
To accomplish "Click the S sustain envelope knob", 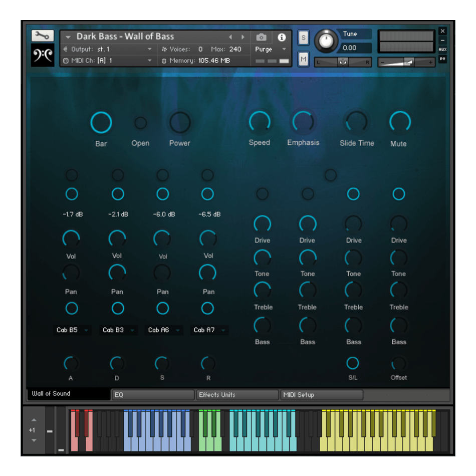I will point(162,363).
